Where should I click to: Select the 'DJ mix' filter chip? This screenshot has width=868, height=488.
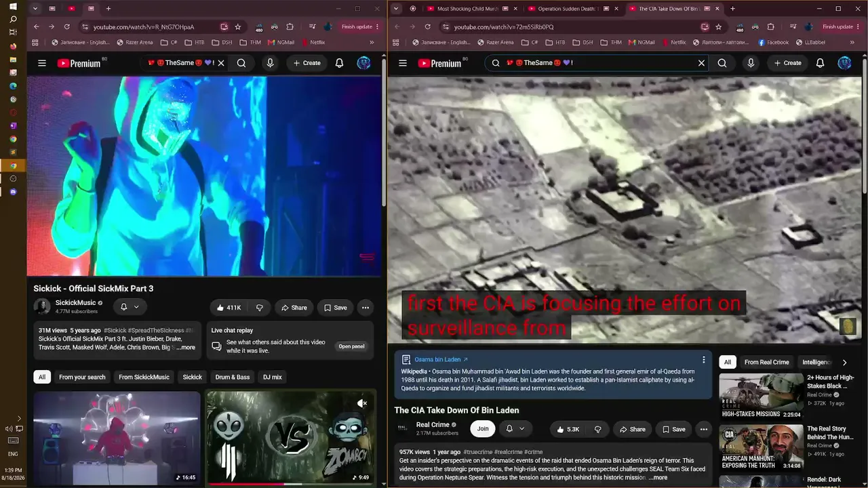click(273, 377)
